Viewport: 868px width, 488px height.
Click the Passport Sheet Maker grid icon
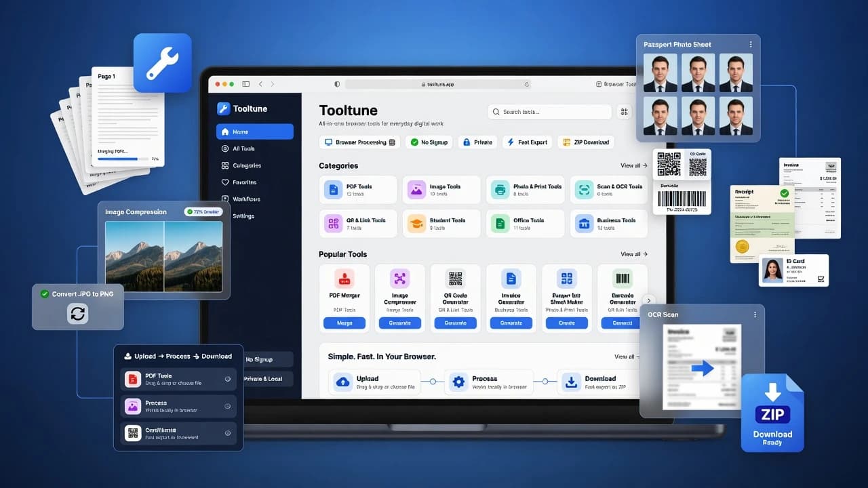pos(566,279)
